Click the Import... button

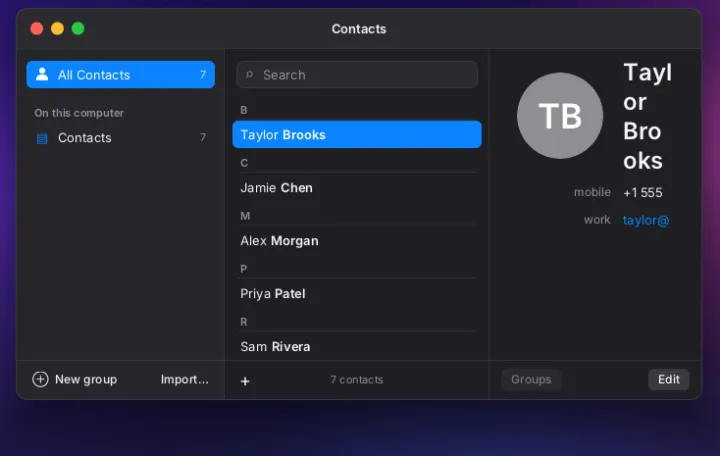click(x=185, y=379)
